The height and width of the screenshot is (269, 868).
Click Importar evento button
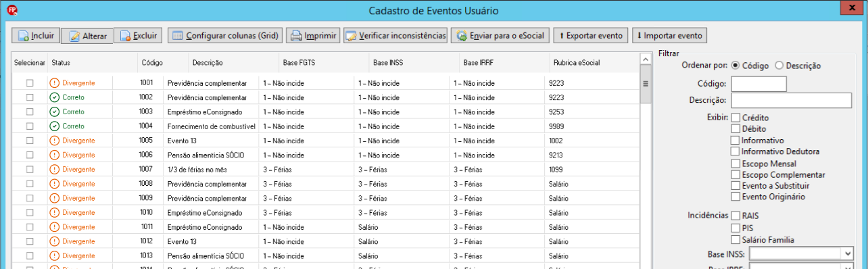pos(669,36)
